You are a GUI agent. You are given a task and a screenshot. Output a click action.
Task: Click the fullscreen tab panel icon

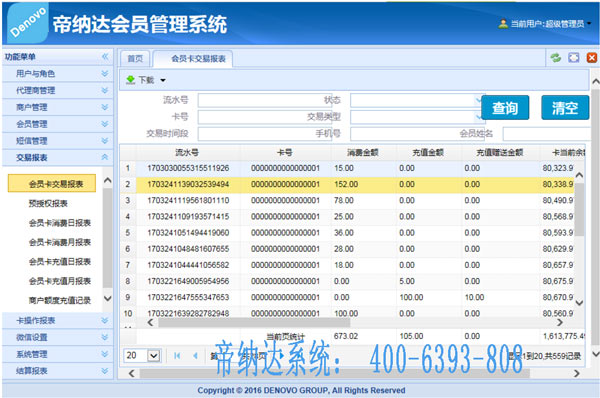[574, 58]
